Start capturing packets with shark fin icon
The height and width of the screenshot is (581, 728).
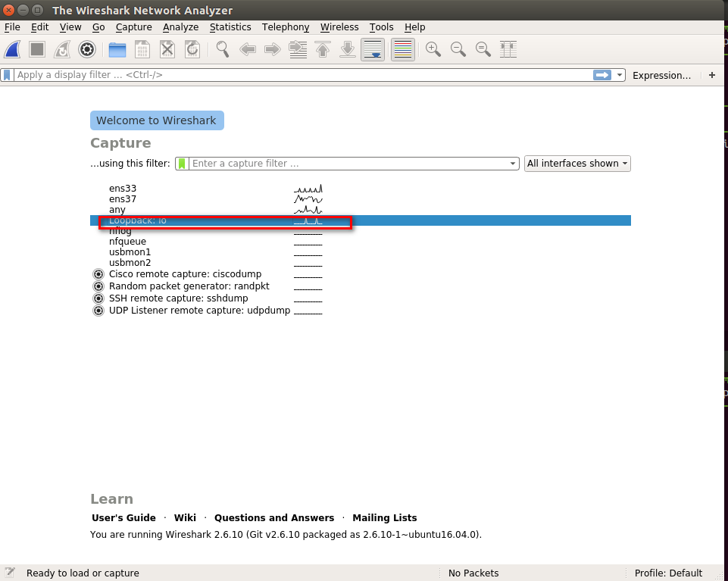pos(13,49)
